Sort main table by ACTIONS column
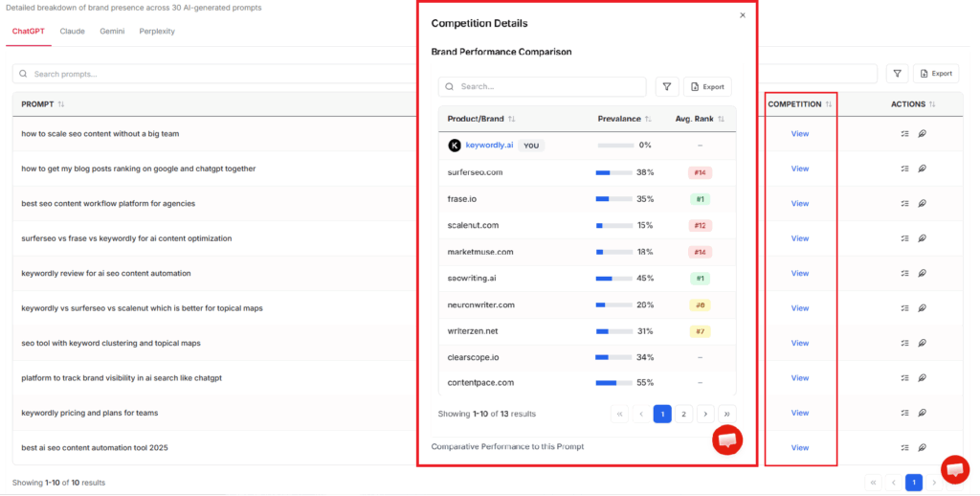Viewport: 980px width, 496px height. pos(932,104)
